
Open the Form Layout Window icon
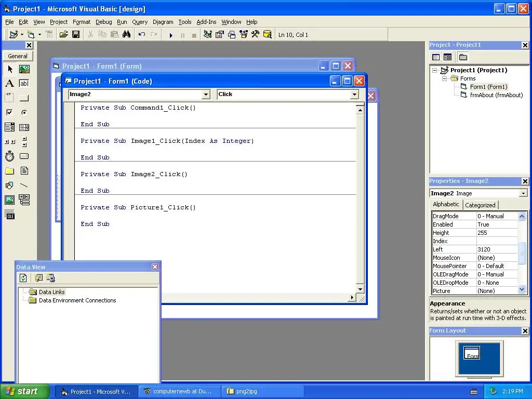[x=232, y=35]
